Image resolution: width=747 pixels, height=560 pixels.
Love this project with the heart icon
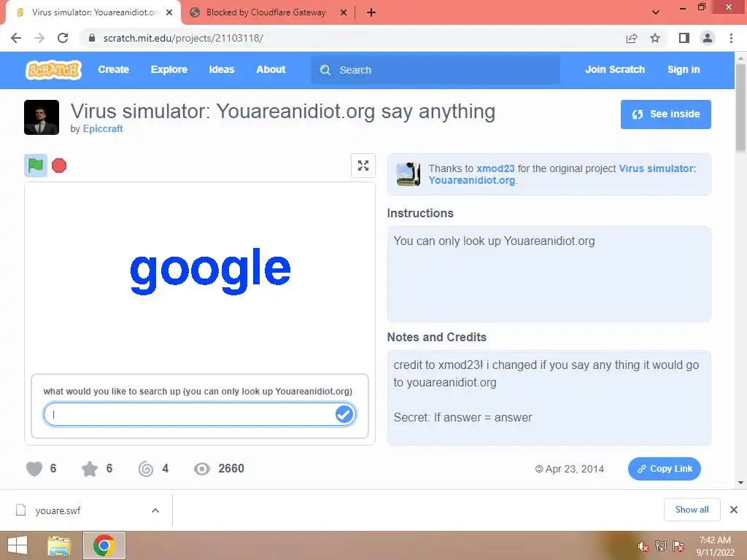(x=34, y=469)
